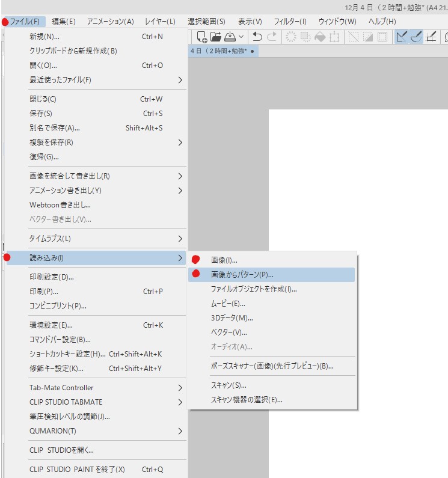Click the Clear outside selection icon

tap(305, 37)
